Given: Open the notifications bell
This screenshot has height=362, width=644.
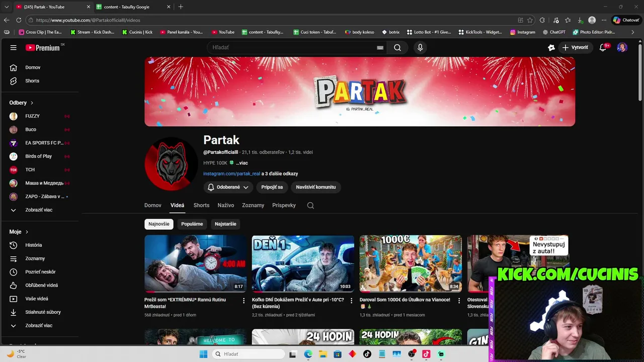Looking at the screenshot, I should tap(603, 48).
